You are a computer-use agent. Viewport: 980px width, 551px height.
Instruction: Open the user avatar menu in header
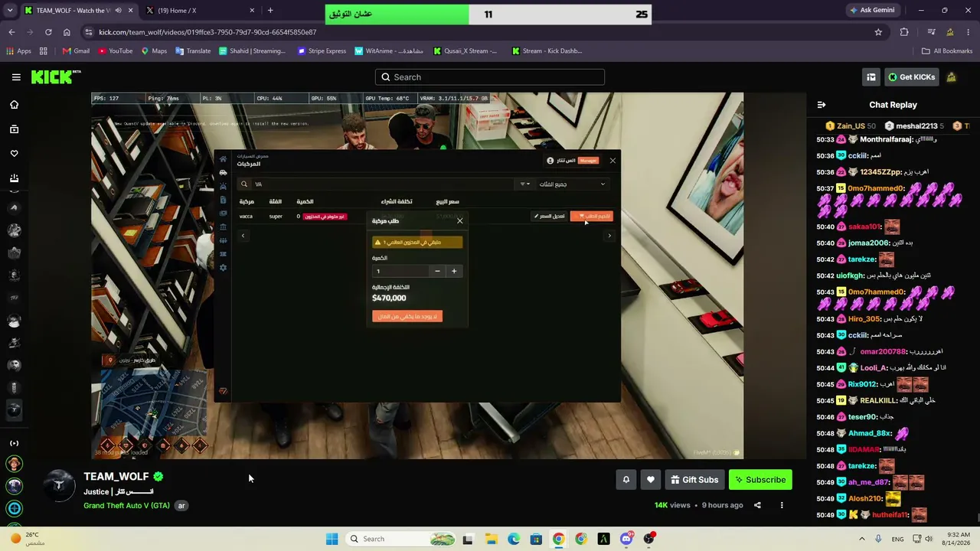pyautogui.click(x=952, y=77)
